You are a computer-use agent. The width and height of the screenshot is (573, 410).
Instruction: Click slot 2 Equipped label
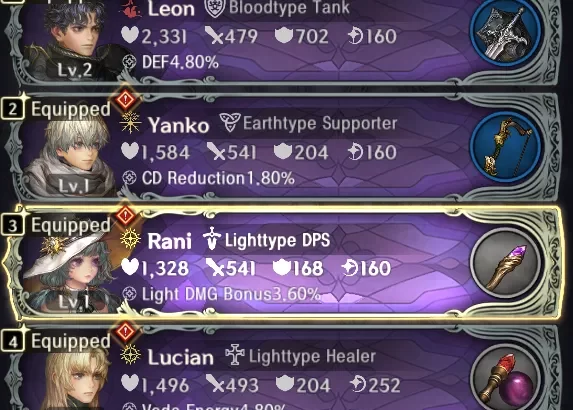[x=71, y=109]
